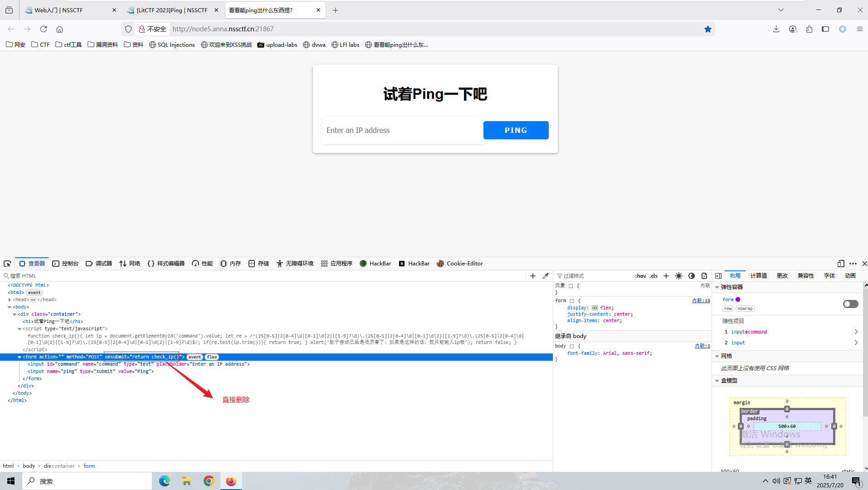Open the 内联:18 stylesheet link

[x=702, y=300]
